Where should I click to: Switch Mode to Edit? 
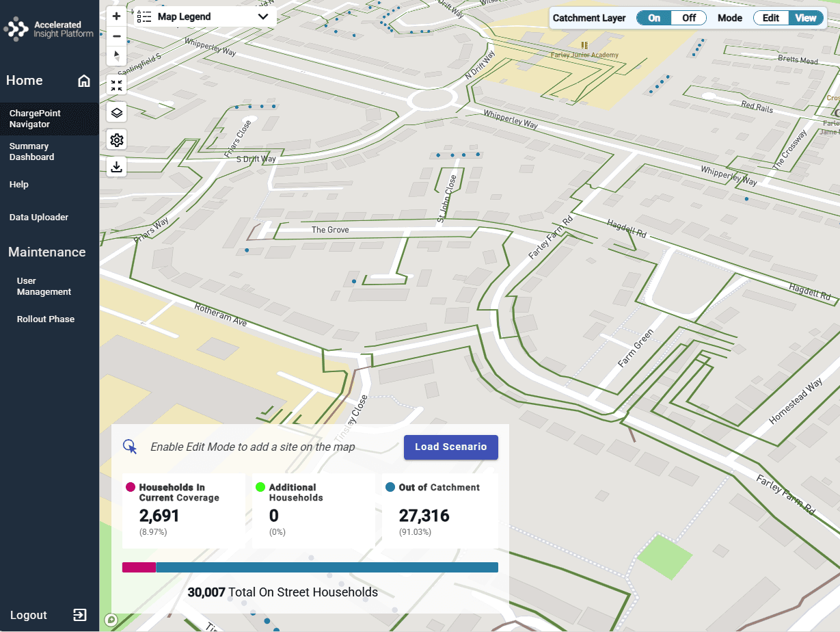770,18
